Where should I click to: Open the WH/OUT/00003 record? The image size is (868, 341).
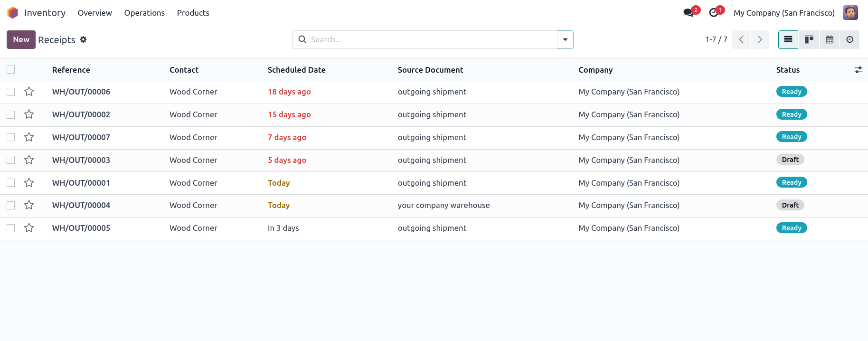(x=81, y=160)
